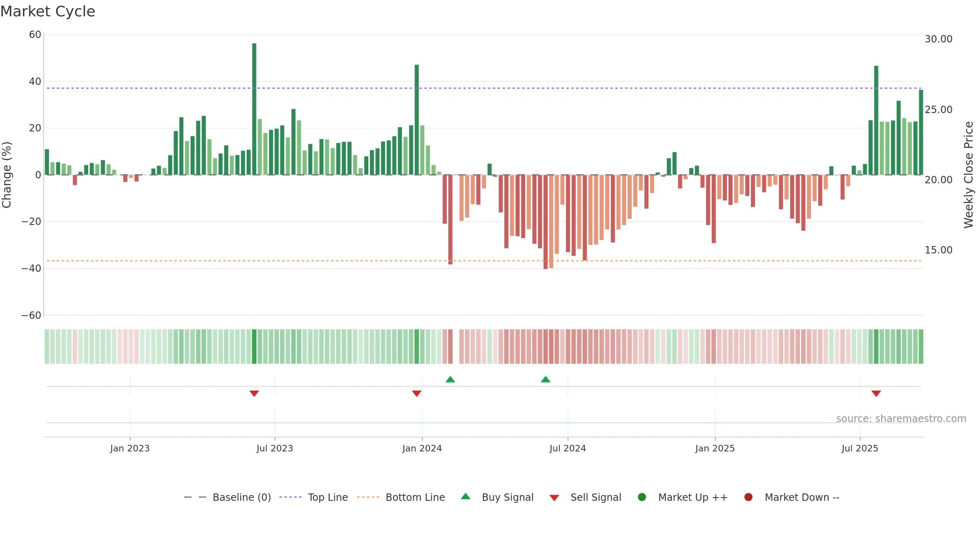Select the sell signal marker after Jul 2025

pos(876,393)
